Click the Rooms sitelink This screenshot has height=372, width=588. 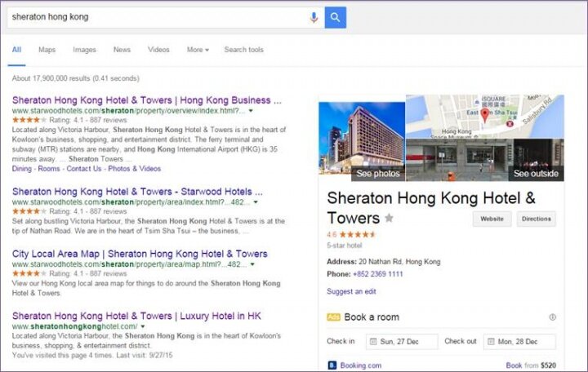tap(49, 169)
